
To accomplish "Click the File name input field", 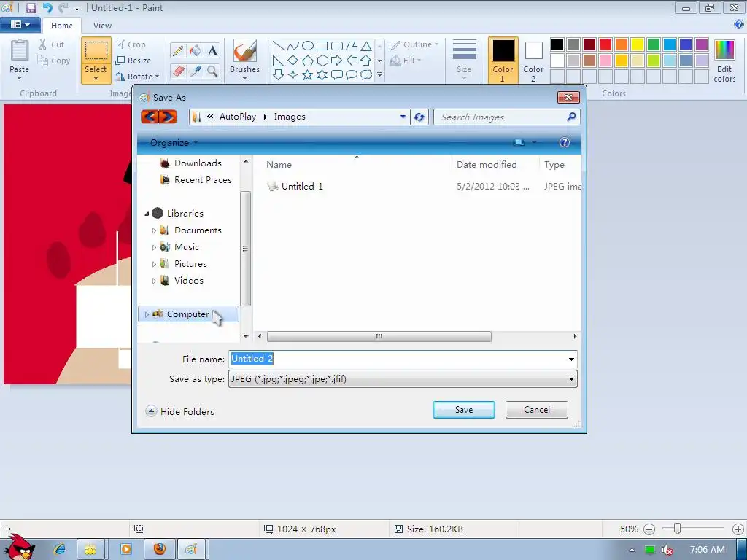I will coord(398,359).
